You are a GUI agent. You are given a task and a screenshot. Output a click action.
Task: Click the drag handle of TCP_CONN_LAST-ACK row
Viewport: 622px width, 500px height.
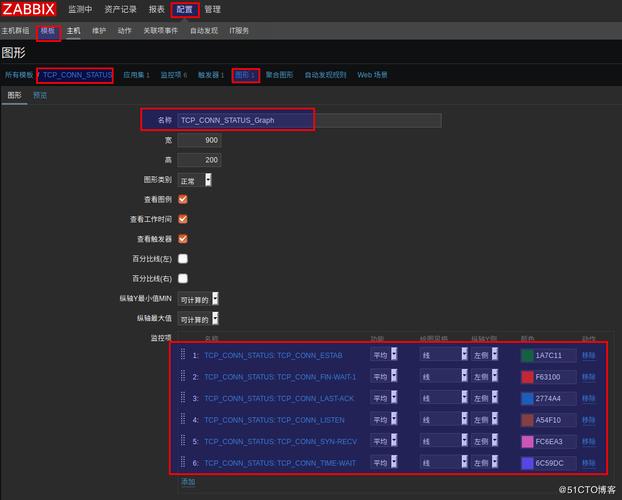(x=183, y=398)
